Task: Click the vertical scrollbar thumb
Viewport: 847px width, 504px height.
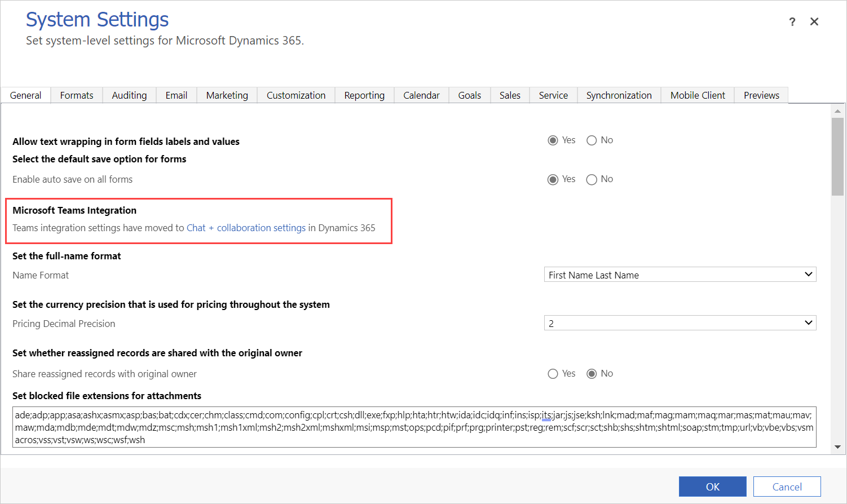Action: (837, 157)
